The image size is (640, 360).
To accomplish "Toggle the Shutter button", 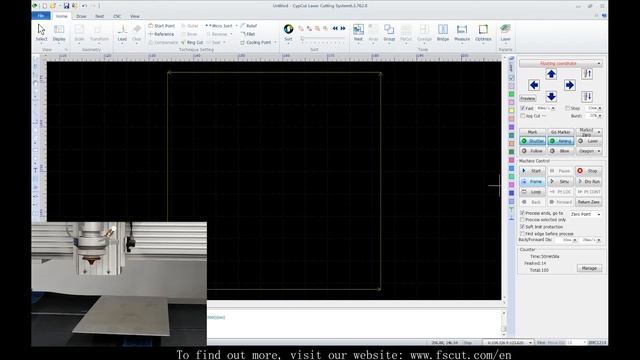I will tap(532, 141).
